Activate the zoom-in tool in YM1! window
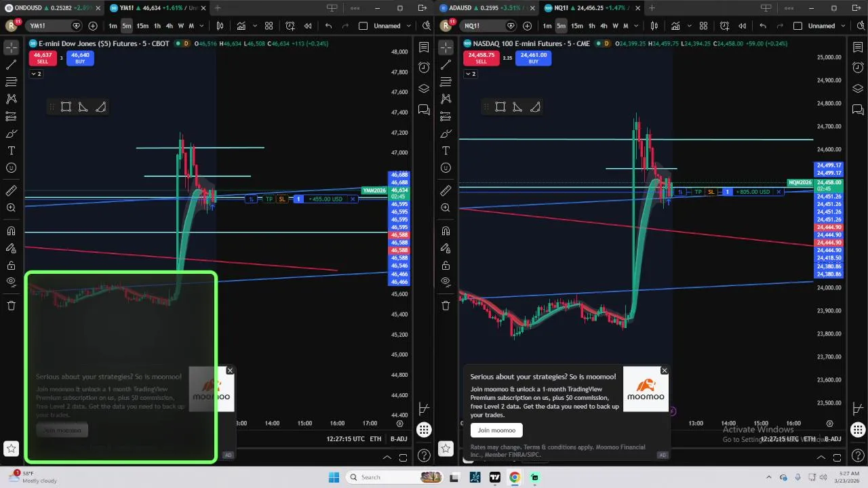Screen dimensions: 868x488 [x=12, y=208]
